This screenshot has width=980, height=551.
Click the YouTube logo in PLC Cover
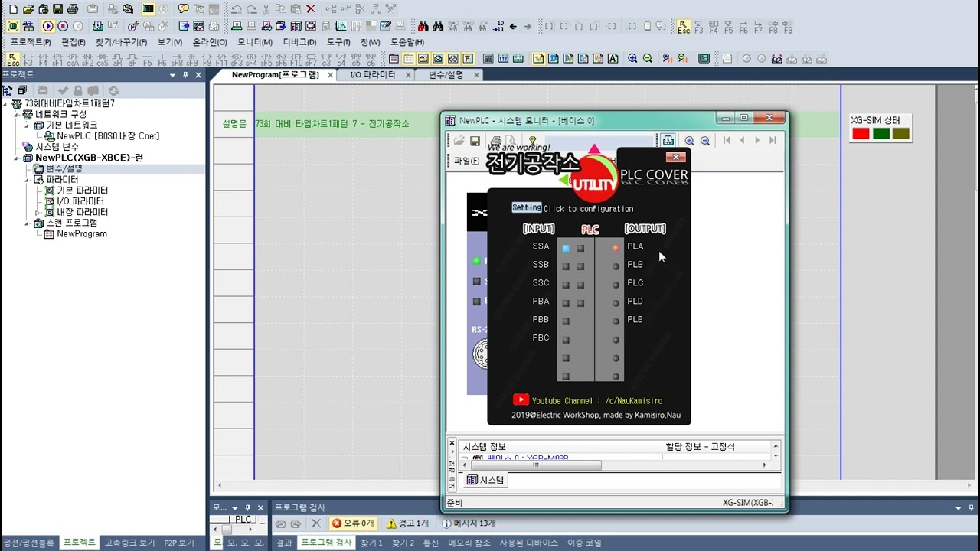tap(521, 399)
